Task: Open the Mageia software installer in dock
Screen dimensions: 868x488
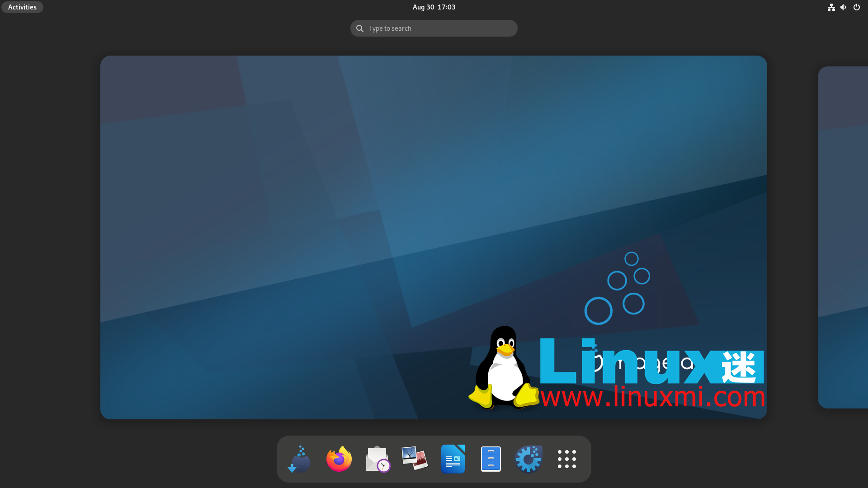Action: pos(300,459)
